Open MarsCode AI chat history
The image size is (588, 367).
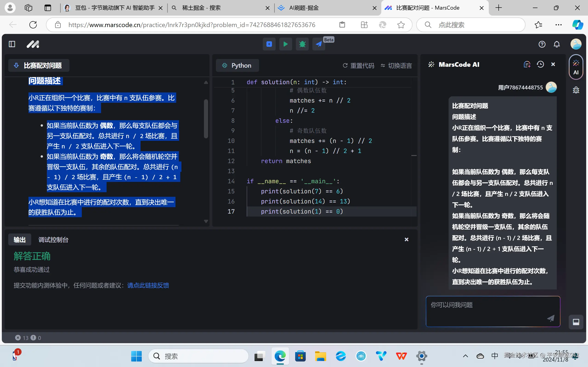click(x=540, y=64)
